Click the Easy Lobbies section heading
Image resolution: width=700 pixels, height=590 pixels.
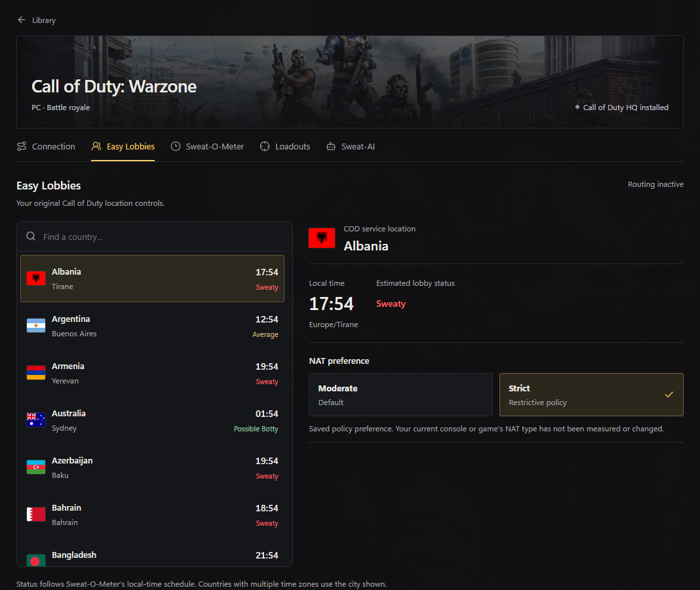click(49, 186)
